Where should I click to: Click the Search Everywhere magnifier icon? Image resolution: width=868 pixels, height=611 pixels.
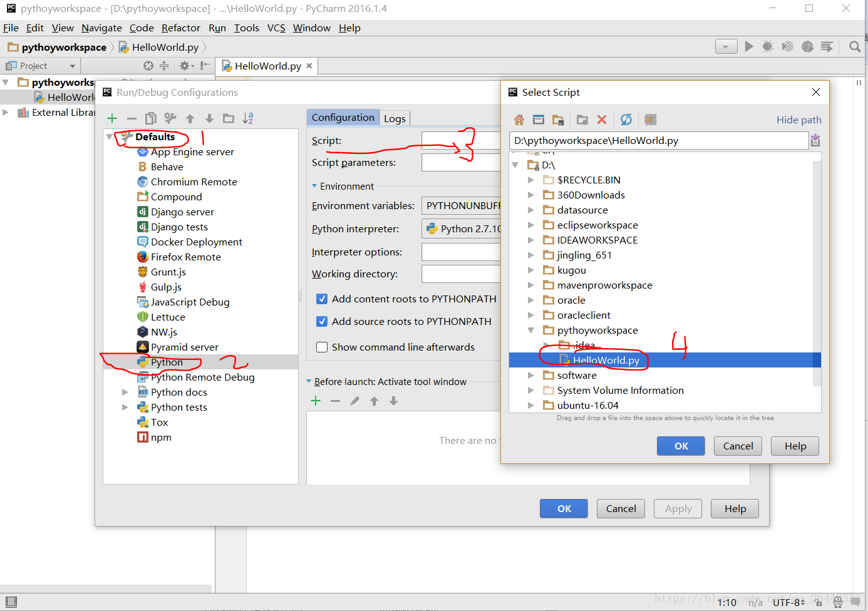pos(855,46)
